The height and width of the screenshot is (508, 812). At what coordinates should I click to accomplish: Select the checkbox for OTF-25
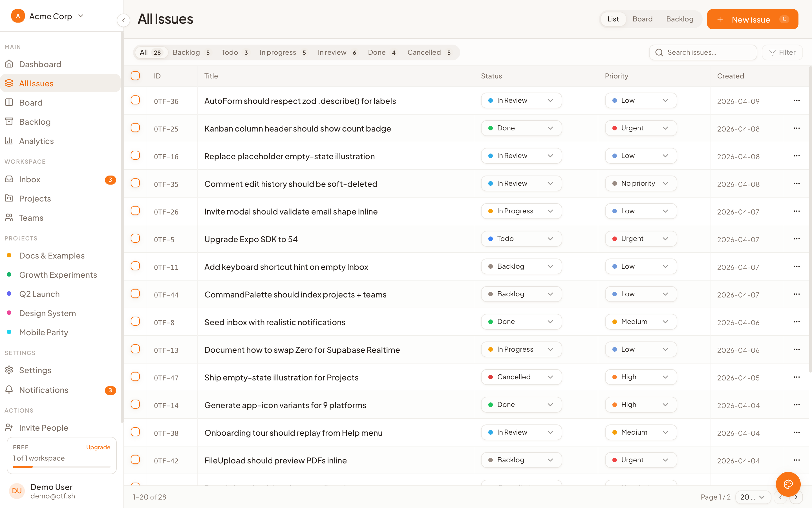[135, 128]
